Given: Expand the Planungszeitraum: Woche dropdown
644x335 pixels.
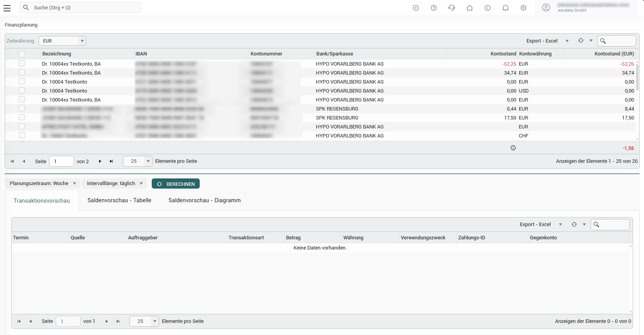Looking at the screenshot, I should coord(43,184).
